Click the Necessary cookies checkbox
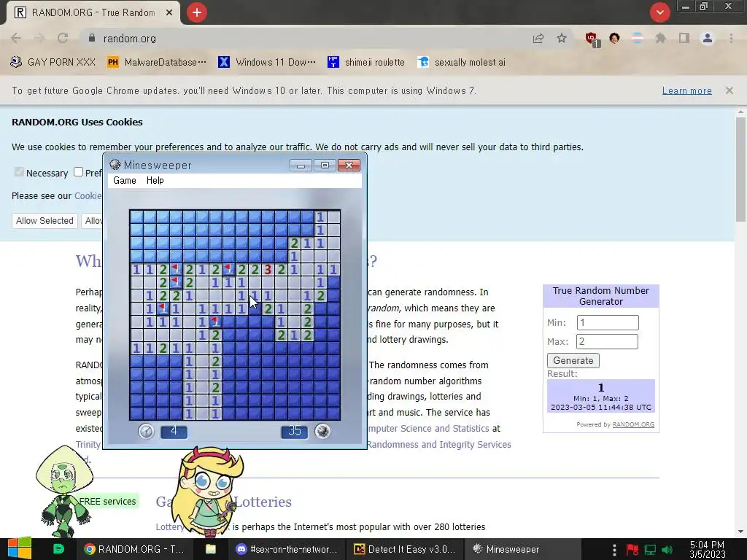 pos(19,172)
